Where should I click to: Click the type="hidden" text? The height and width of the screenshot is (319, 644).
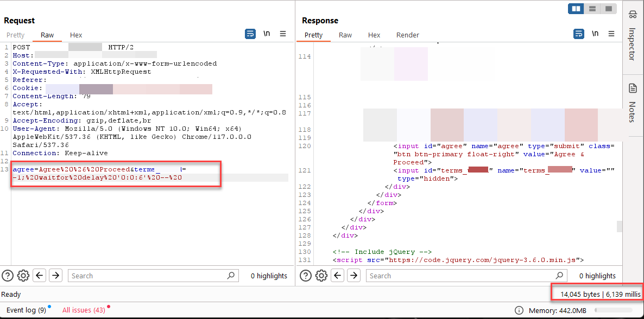(427, 178)
